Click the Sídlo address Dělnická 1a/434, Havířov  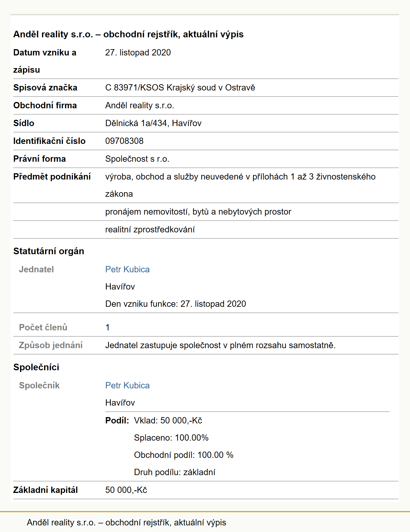[153, 123]
